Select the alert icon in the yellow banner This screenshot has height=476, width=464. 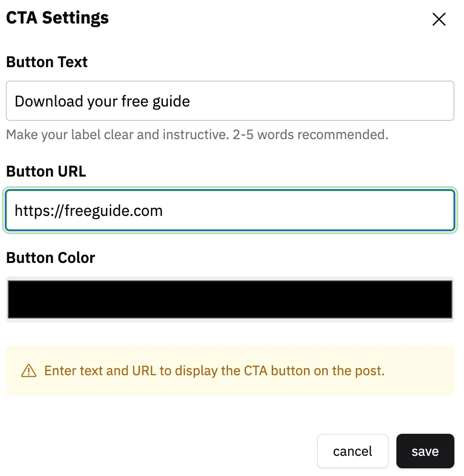[29, 370]
